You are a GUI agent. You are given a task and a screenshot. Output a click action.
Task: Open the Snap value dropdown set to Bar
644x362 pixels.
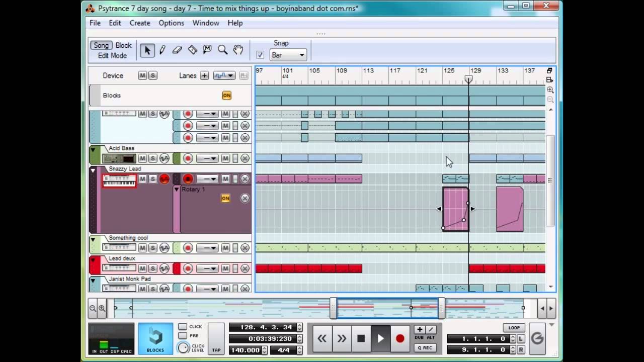(x=288, y=55)
